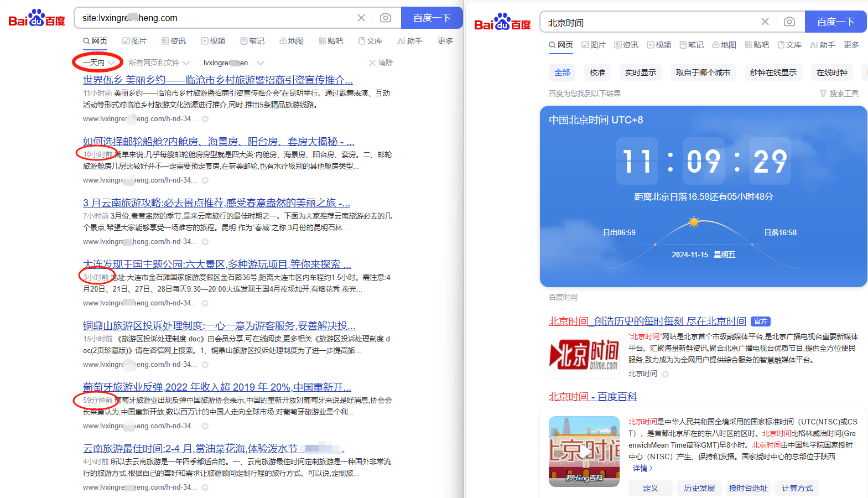Screen dimensions: 868x498
Task: Select 资讯 tab in right window
Action: (626, 45)
